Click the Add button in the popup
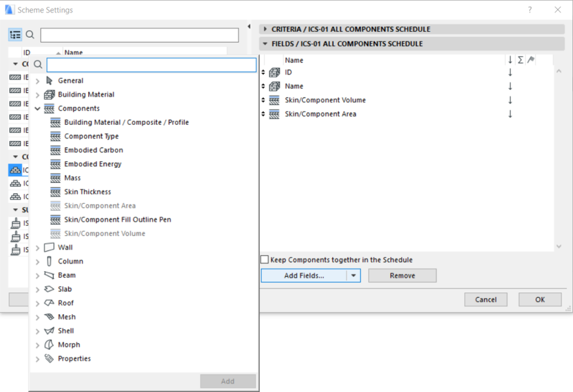Image resolution: width=573 pixels, height=392 pixels. click(x=228, y=381)
